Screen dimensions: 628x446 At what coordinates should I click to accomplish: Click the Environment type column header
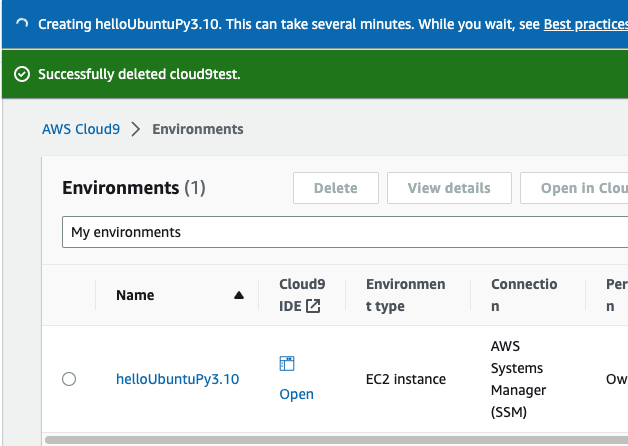(405, 295)
